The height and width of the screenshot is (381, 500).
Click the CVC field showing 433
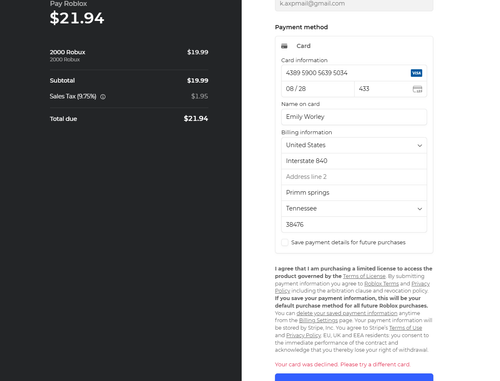(390, 89)
